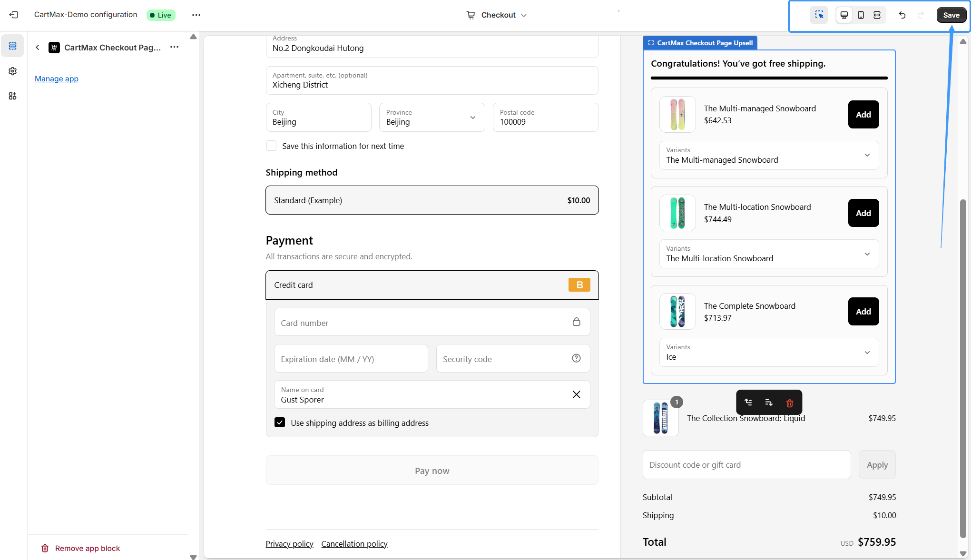The width and height of the screenshot is (971, 560).
Task: Click the undo arrow
Action: click(x=902, y=15)
